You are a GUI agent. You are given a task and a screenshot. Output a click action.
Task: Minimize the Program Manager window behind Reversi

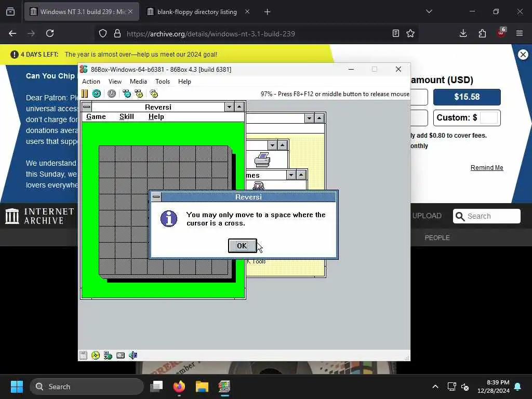309,118
